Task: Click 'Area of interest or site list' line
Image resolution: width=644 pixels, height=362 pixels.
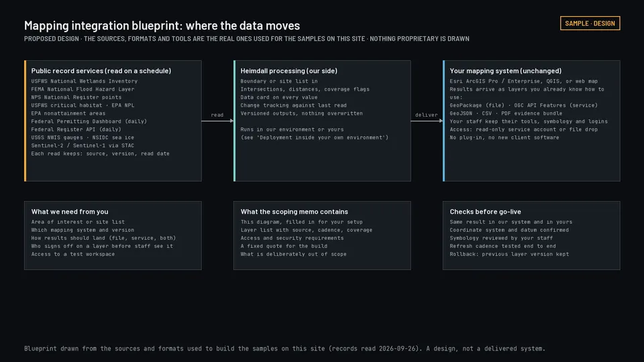Action: coord(78,222)
